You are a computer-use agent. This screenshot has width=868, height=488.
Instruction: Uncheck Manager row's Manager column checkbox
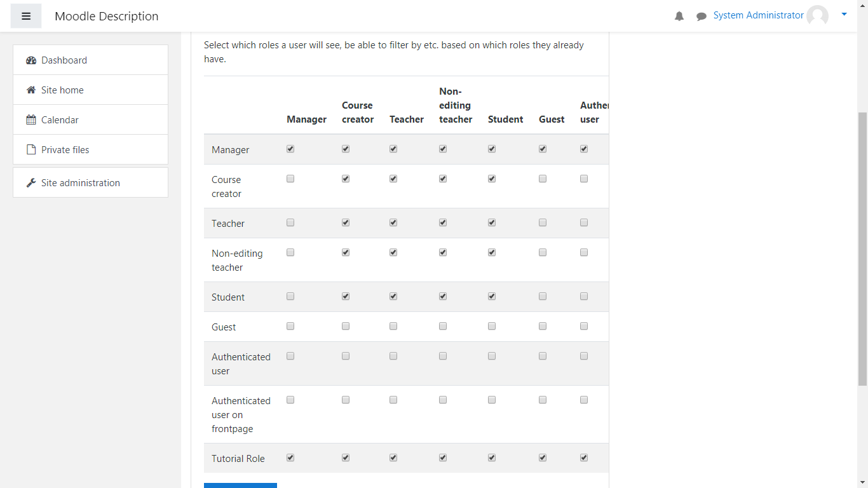[290, 149]
